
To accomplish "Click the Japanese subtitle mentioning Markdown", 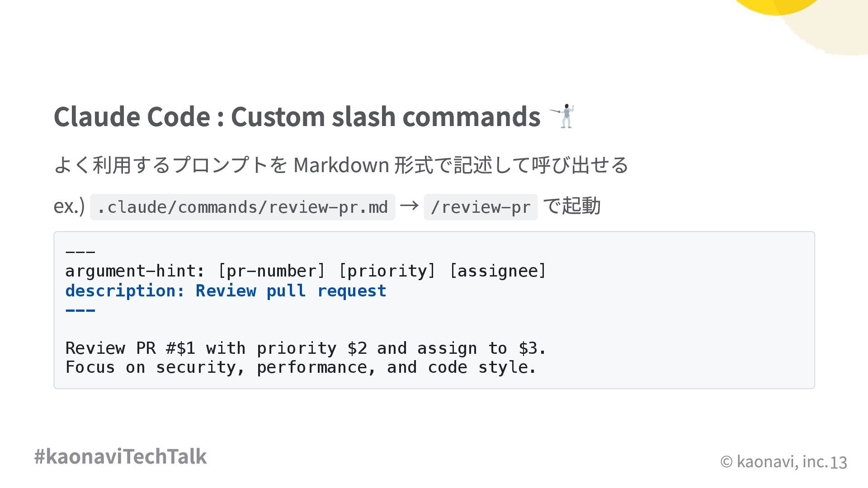I will (341, 165).
